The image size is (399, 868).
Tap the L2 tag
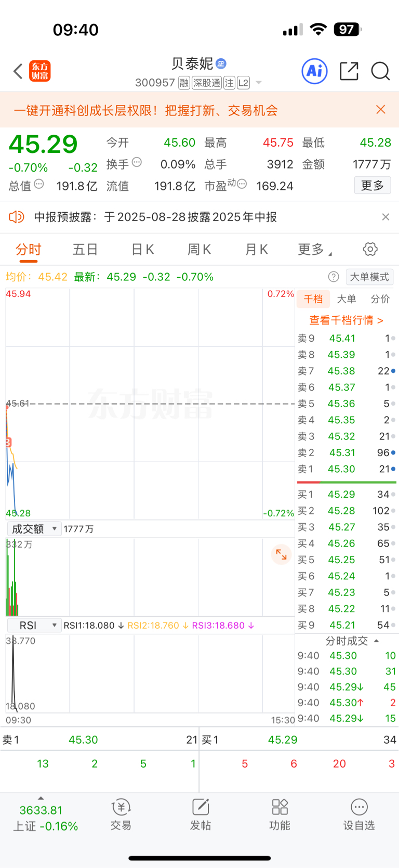coord(244,83)
